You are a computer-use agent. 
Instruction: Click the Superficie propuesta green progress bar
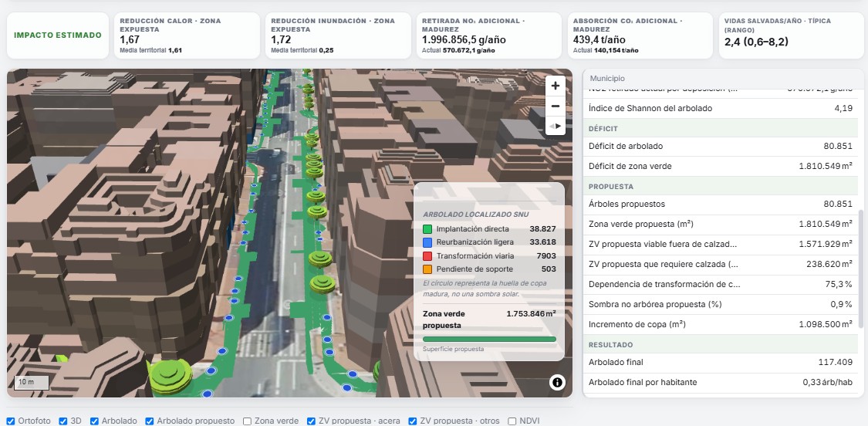coord(489,339)
